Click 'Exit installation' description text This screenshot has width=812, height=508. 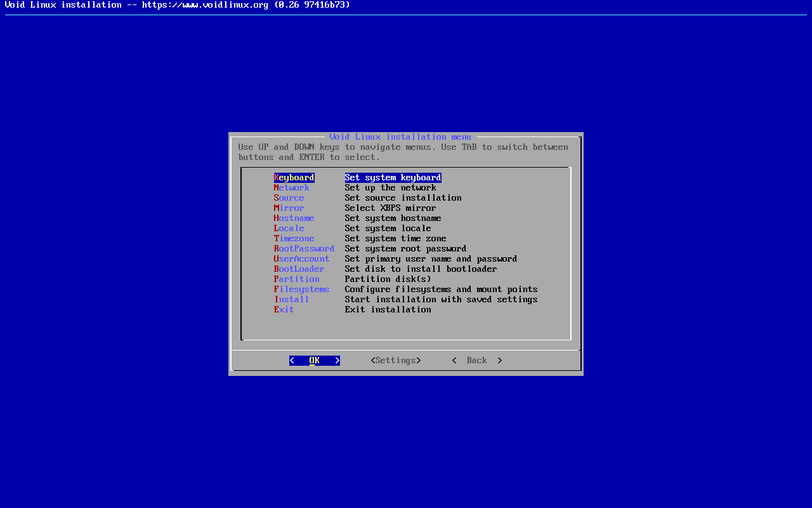coord(388,310)
